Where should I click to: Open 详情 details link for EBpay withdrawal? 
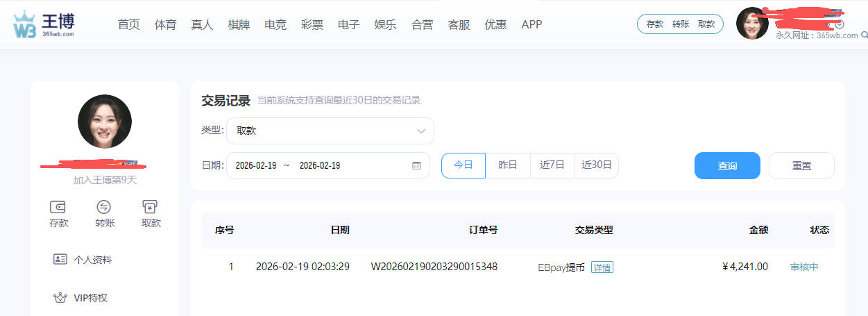pos(602,267)
